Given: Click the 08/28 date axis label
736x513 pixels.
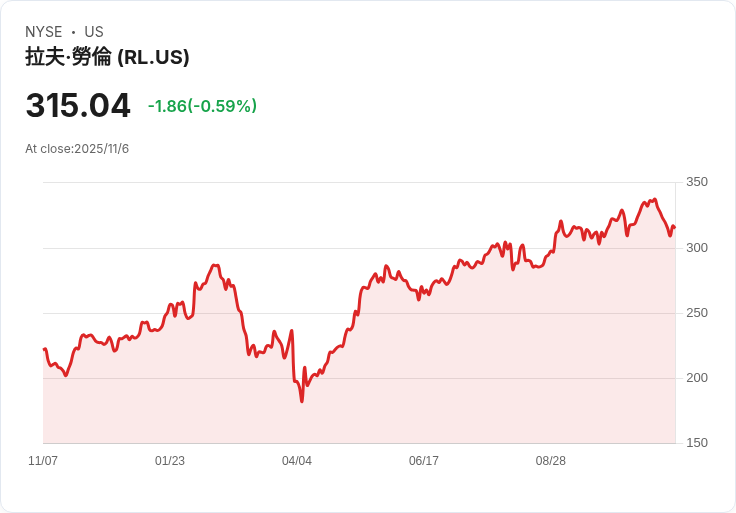Looking at the screenshot, I should [551, 461].
